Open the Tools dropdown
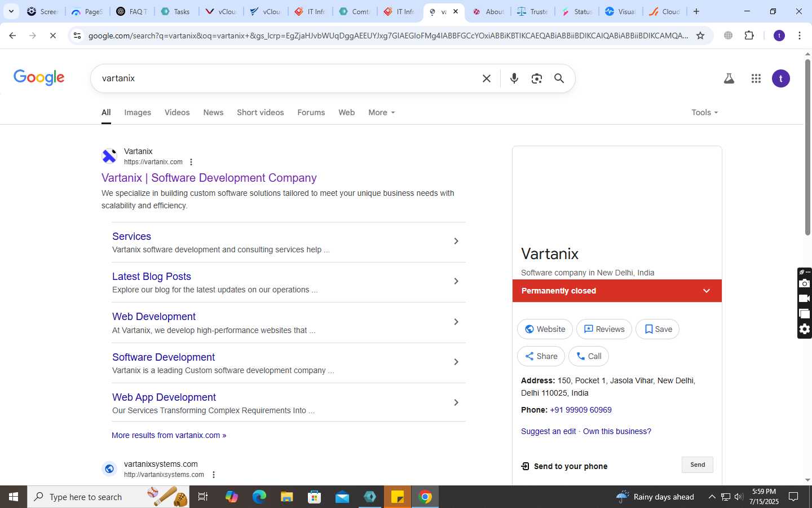Image resolution: width=812 pixels, height=508 pixels. pyautogui.click(x=705, y=112)
